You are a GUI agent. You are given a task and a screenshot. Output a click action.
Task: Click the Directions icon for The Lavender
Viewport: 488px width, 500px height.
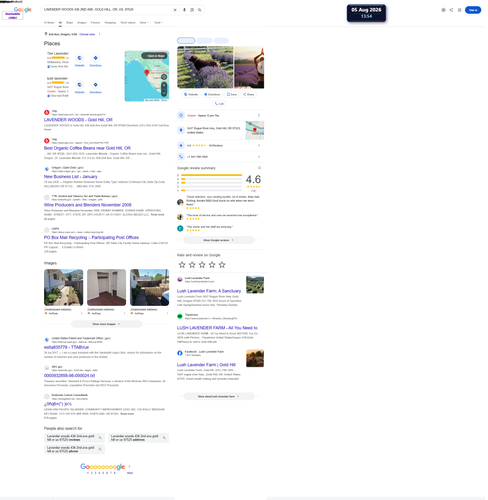tap(95, 58)
